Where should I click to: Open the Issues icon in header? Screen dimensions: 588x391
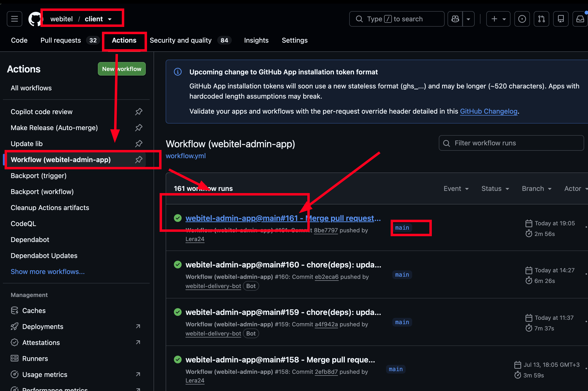[x=522, y=19]
